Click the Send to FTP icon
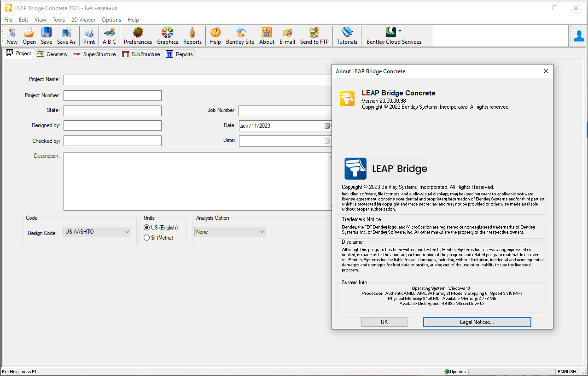The height and width of the screenshot is (376, 588). pyautogui.click(x=314, y=36)
